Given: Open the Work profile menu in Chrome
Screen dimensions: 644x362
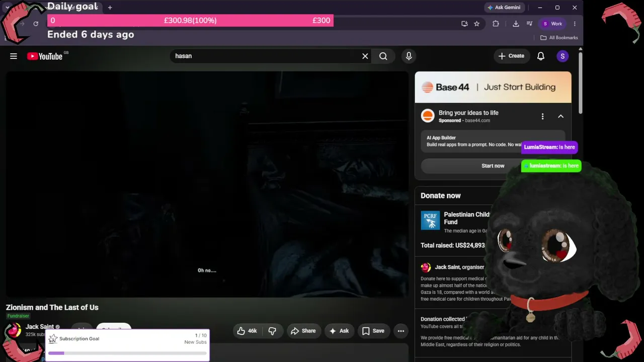Looking at the screenshot, I should pyautogui.click(x=552, y=24).
